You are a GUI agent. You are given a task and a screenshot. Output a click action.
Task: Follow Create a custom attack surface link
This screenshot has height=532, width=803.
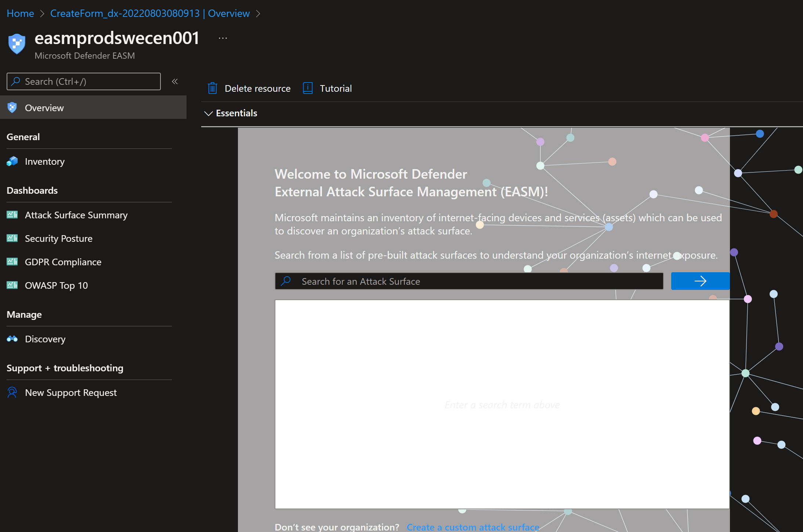473,527
